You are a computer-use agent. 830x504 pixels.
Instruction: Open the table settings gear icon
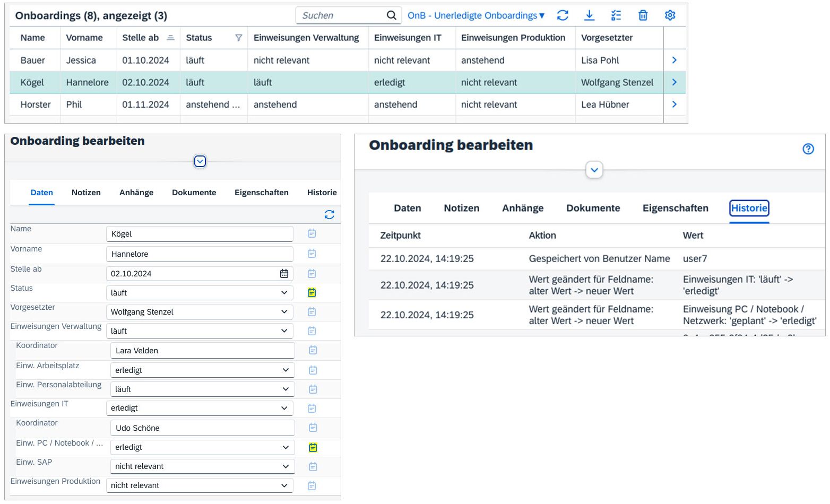point(670,15)
